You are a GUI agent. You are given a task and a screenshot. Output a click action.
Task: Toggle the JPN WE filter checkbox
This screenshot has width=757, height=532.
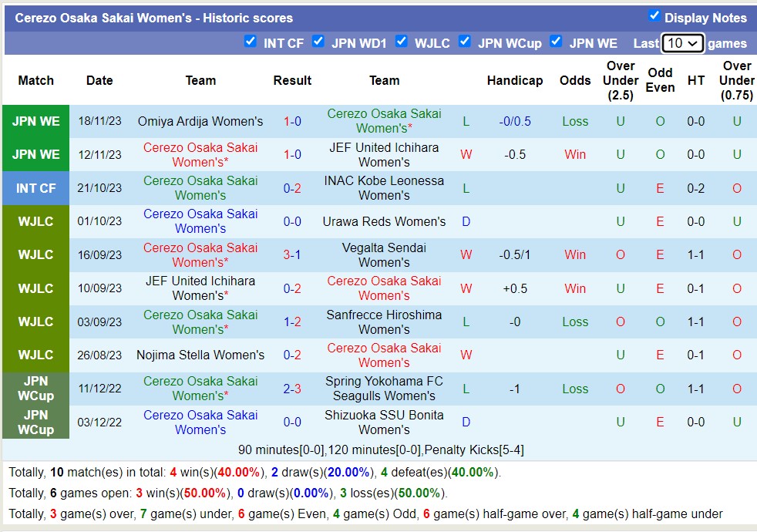tap(556, 42)
